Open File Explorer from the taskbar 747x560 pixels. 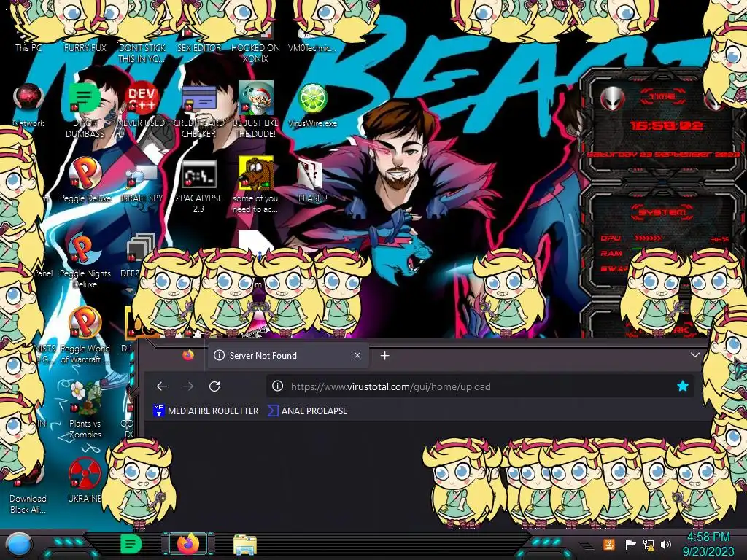pyautogui.click(x=245, y=545)
